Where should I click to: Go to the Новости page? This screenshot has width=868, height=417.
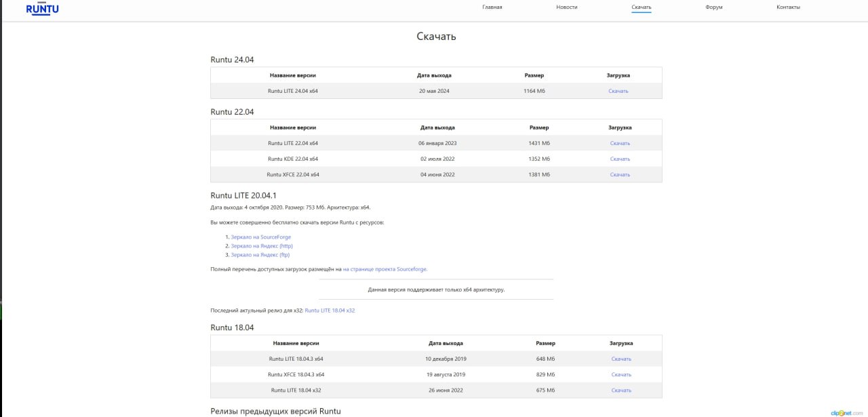(x=566, y=7)
